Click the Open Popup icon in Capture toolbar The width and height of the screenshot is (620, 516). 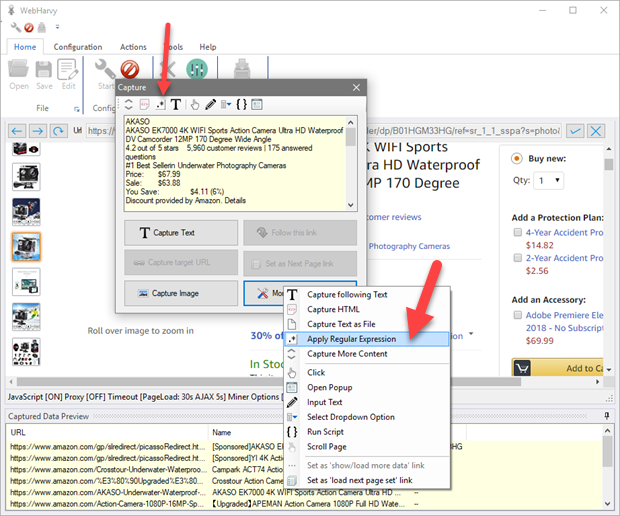[257, 104]
